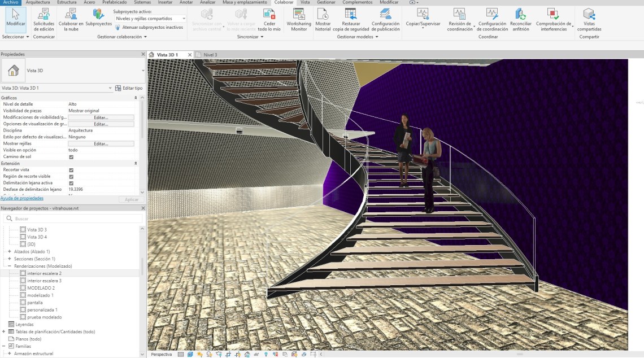The image size is (644, 358).
Task: Expand Alzados (Alzado 1) tree node
Action: tap(10, 251)
